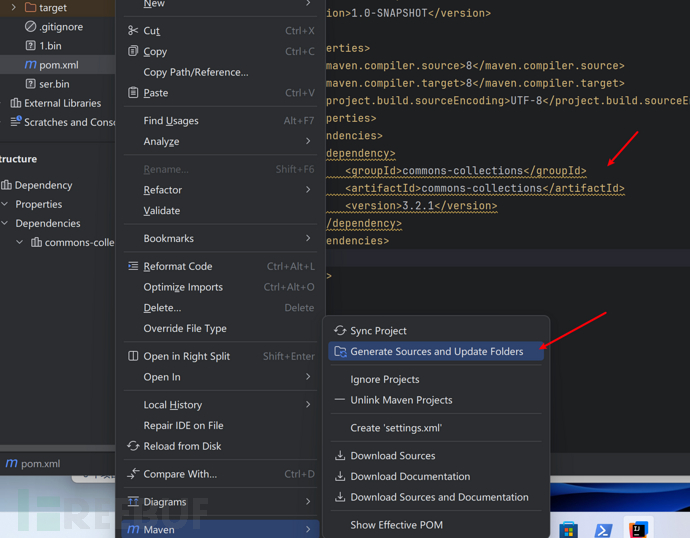
Task: Click the Reformat Code icon
Action: pyautogui.click(x=133, y=267)
